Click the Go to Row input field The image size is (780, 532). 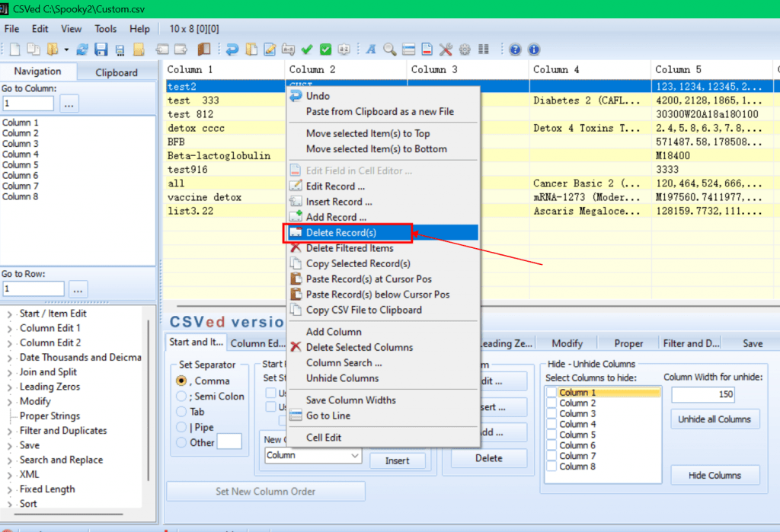pyautogui.click(x=34, y=289)
